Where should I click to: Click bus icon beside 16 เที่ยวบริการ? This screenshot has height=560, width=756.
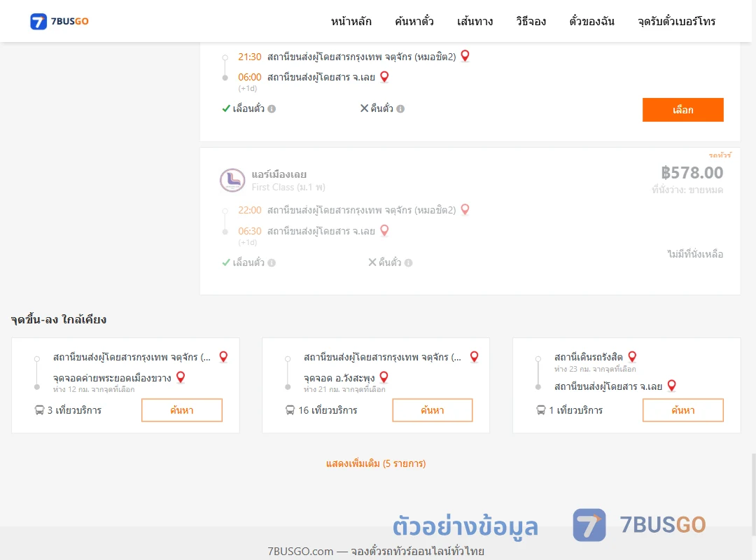coord(290,410)
